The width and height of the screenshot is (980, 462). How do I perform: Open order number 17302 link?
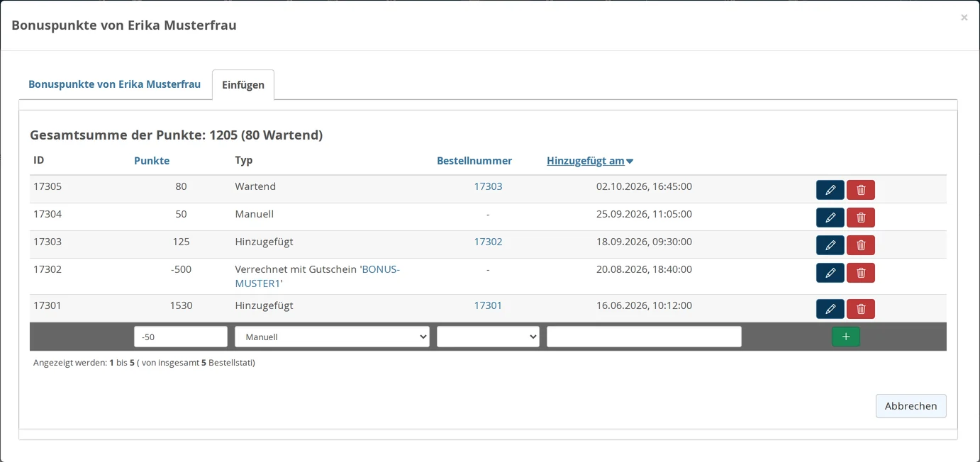[488, 242]
